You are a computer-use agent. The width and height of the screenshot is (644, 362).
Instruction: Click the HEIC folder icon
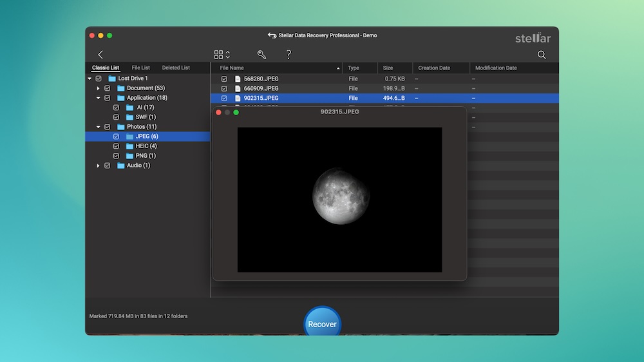pyautogui.click(x=130, y=146)
